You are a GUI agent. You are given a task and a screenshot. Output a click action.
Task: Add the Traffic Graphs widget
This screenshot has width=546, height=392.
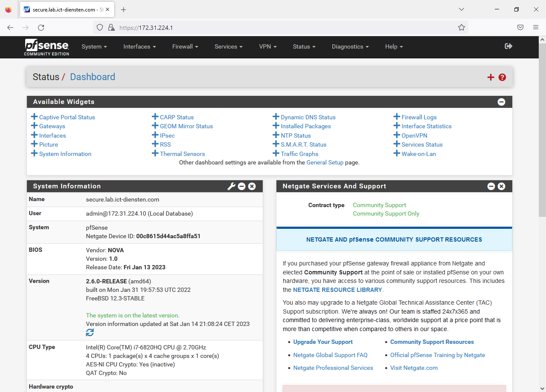pos(296,154)
